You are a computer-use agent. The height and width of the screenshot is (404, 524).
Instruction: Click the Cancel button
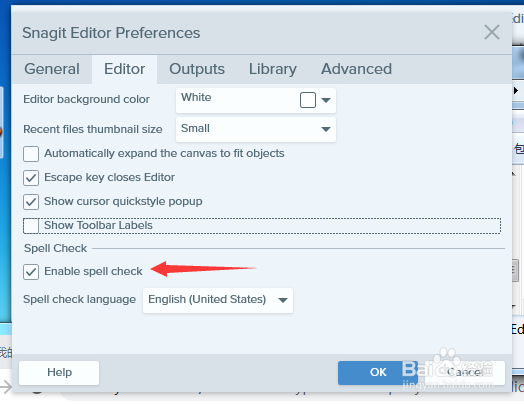pyautogui.click(x=465, y=373)
